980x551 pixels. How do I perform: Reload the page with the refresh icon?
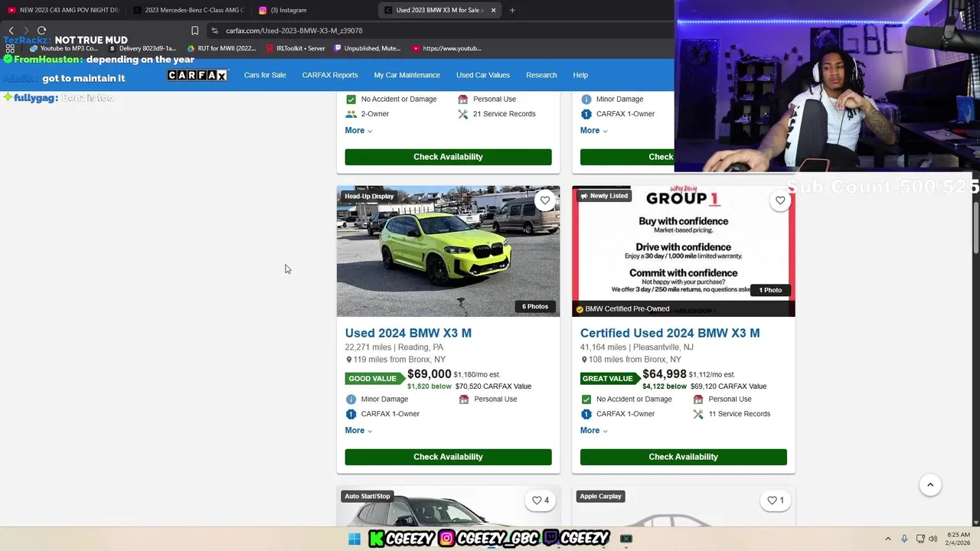tap(42, 31)
